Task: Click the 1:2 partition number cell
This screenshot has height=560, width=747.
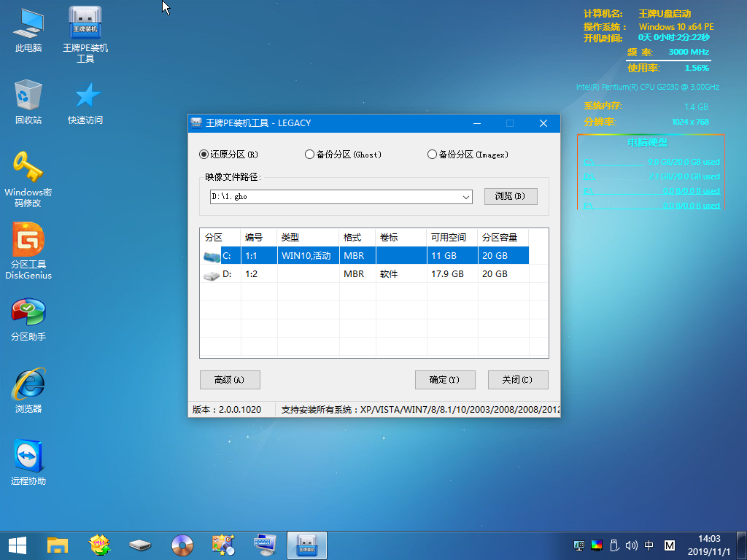Action: pyautogui.click(x=259, y=274)
